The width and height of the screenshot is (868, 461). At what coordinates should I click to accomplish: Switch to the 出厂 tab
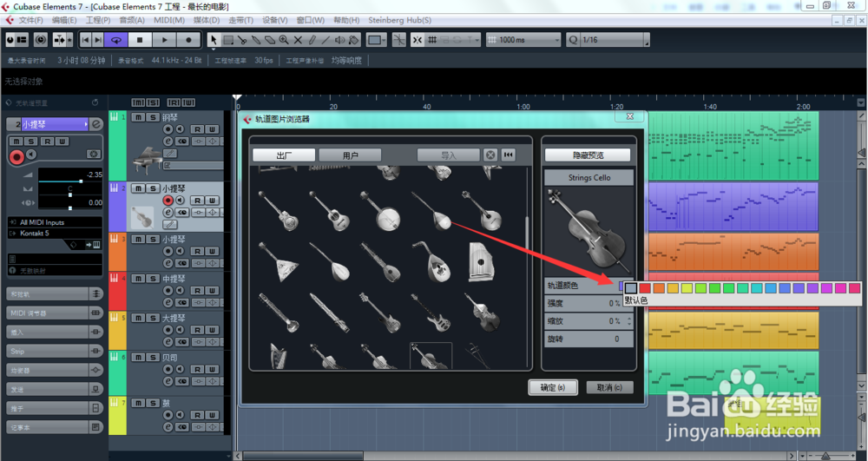coord(284,155)
